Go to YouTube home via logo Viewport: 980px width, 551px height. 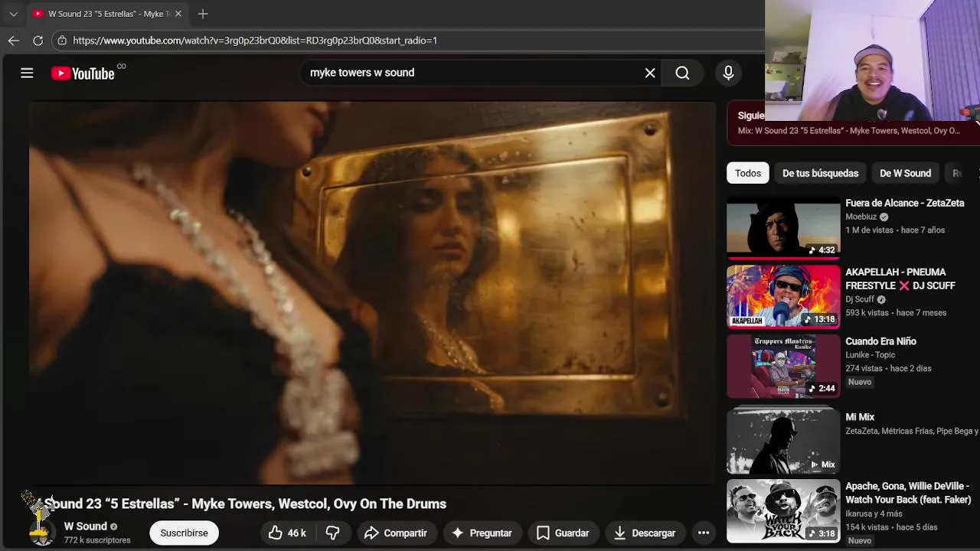[x=83, y=73]
